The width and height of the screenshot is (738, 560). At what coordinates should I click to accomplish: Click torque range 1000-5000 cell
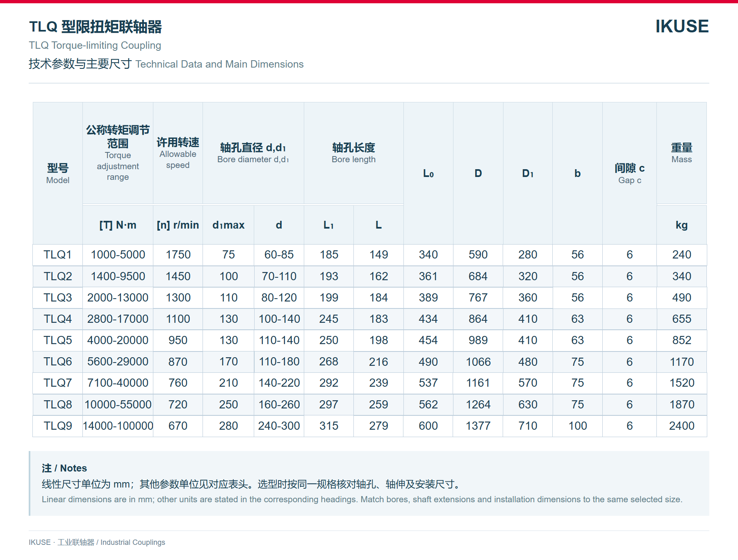(118, 255)
